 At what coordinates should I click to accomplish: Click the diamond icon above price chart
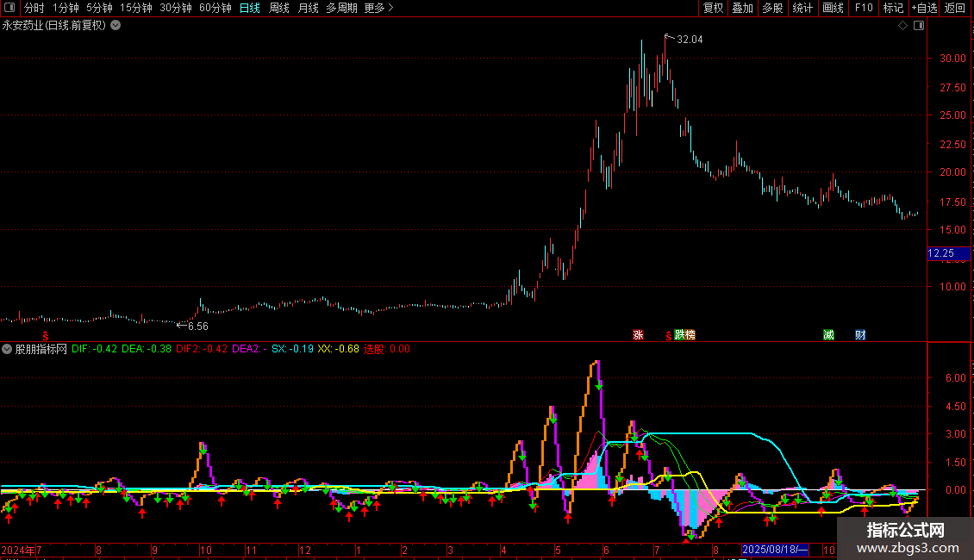point(902,26)
